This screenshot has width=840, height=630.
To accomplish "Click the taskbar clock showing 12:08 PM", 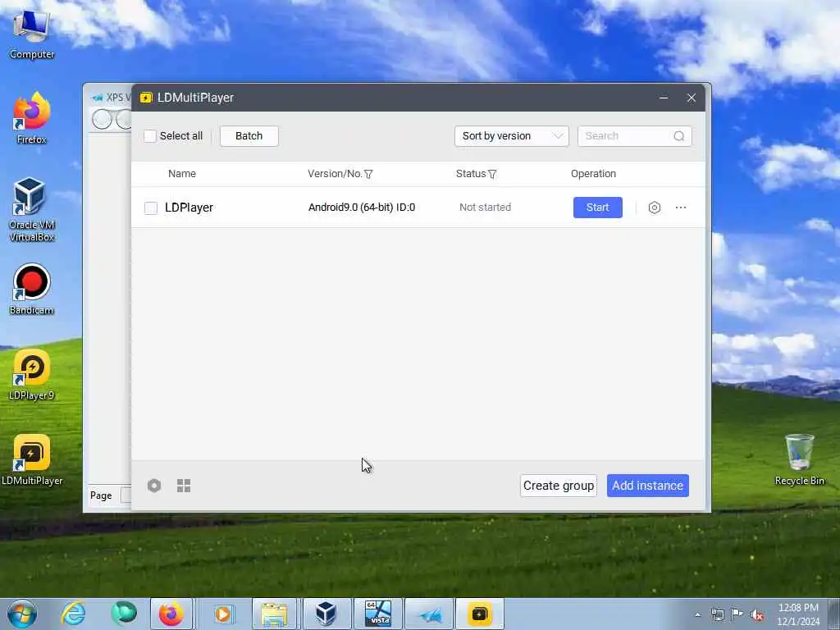I will click(798, 614).
